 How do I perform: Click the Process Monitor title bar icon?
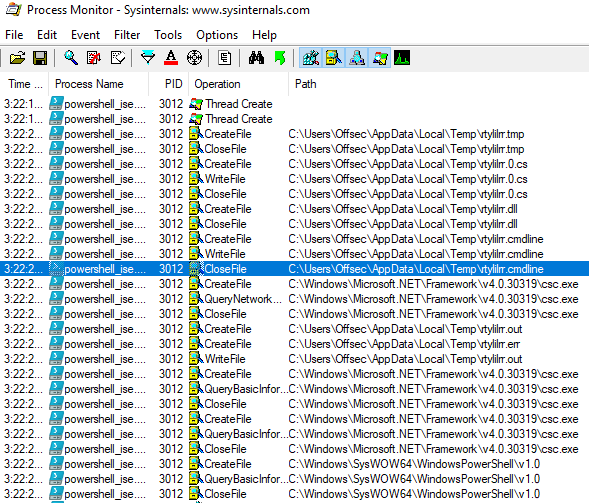coord(13,9)
